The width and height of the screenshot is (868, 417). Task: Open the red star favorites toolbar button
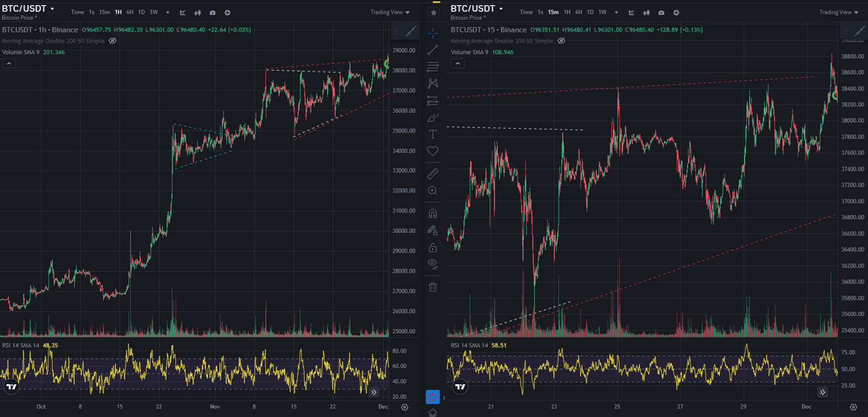[433, 397]
